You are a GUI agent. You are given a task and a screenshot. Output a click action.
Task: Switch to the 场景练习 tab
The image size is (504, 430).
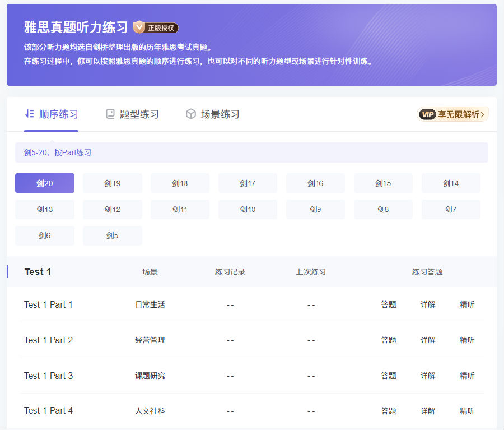pos(220,114)
